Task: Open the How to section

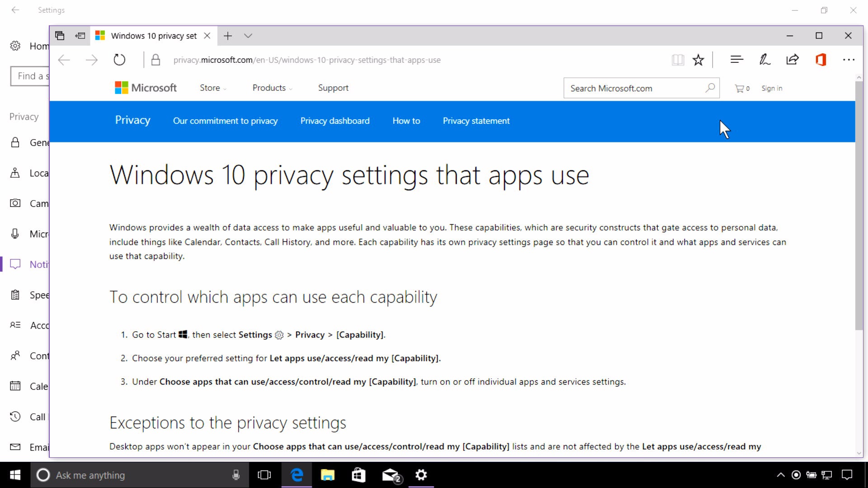Action: pos(406,121)
